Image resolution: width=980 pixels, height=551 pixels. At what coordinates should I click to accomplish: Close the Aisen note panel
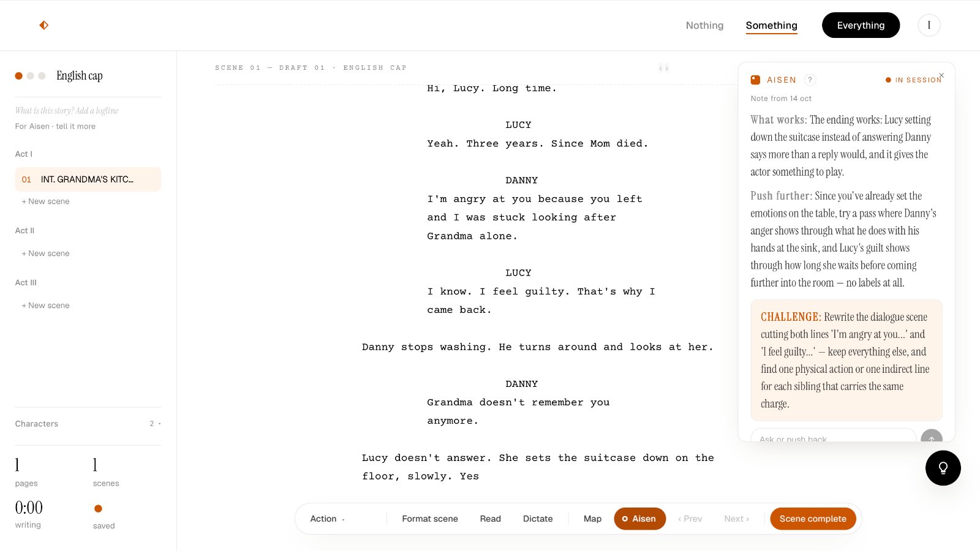coord(941,75)
